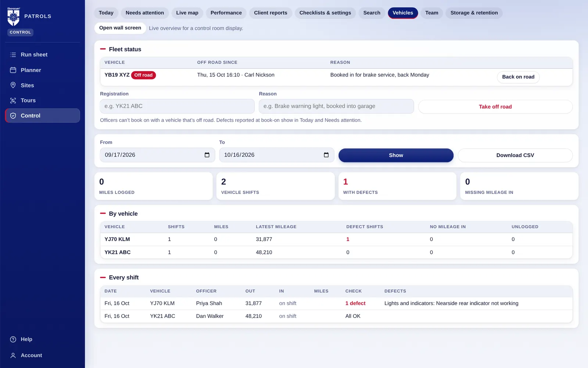Click the From date field 09/17/2026
This screenshot has height=368, width=588.
coord(157,155)
